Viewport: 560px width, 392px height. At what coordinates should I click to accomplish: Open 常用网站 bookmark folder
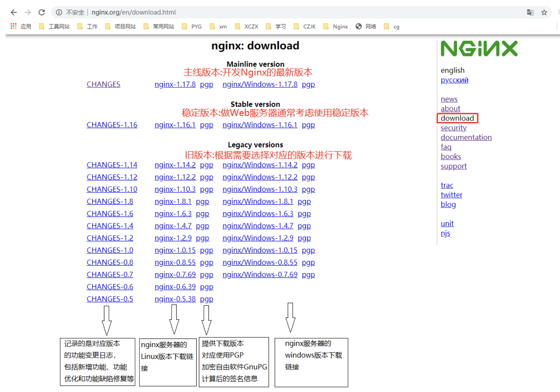pos(159,26)
